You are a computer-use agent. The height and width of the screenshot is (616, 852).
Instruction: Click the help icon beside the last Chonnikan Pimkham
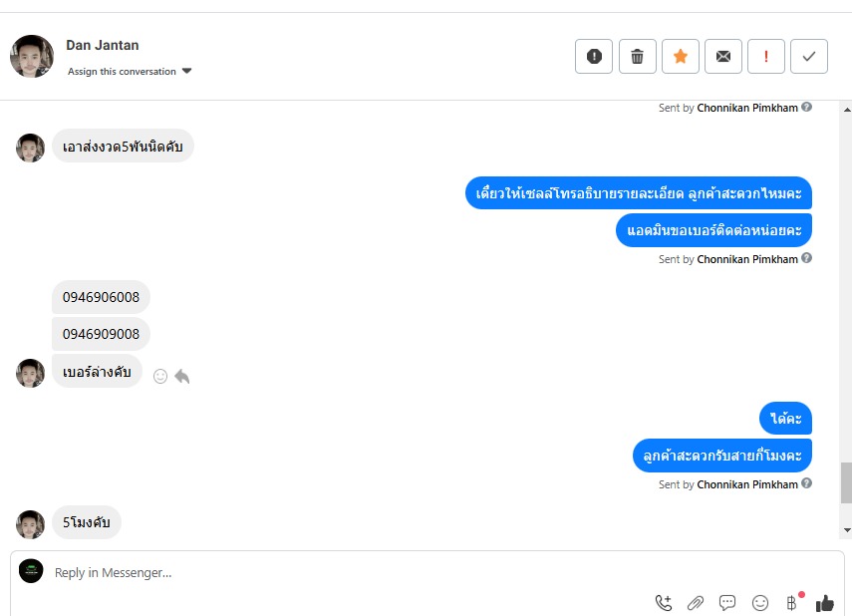[807, 482]
